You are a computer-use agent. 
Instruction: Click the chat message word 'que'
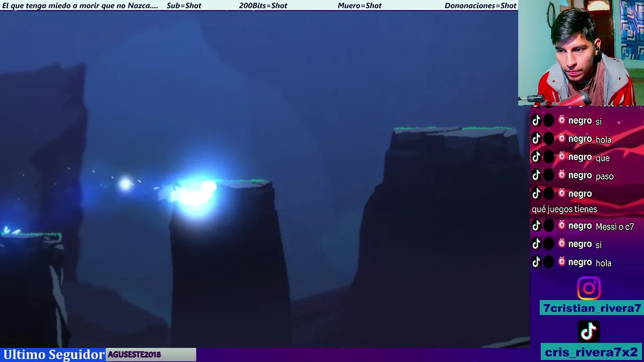coord(602,158)
